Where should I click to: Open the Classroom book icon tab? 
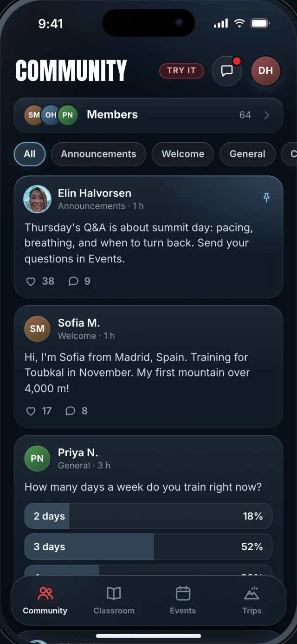coord(114,600)
